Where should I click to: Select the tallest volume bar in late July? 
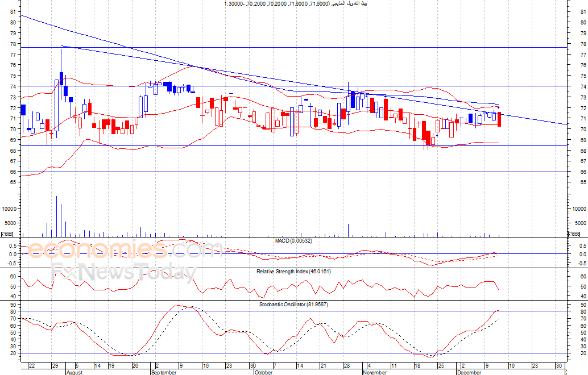click(x=56, y=216)
